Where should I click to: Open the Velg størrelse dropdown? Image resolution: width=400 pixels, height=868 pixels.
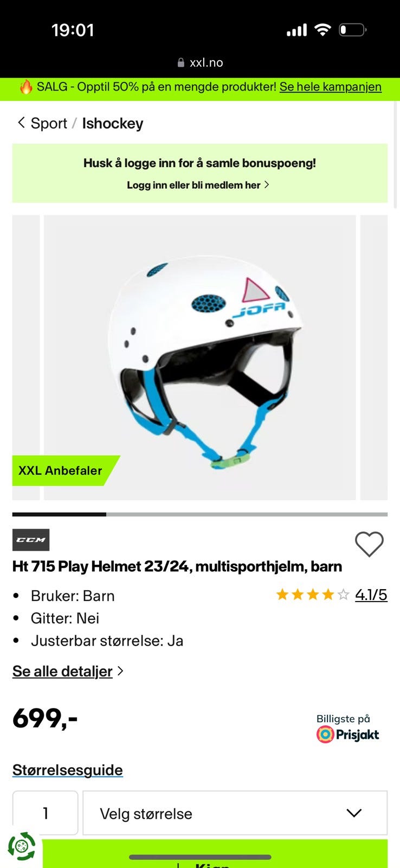coord(235,813)
